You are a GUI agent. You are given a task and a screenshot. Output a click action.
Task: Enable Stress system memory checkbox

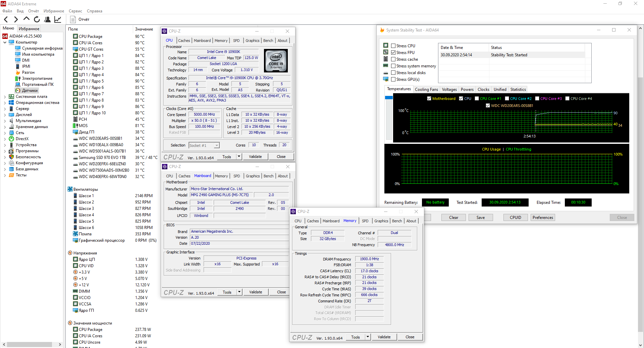(393, 66)
